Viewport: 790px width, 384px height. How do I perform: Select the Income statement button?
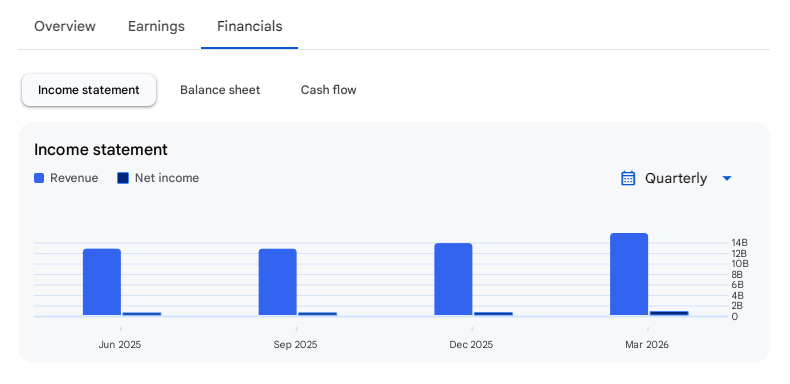[x=89, y=90]
